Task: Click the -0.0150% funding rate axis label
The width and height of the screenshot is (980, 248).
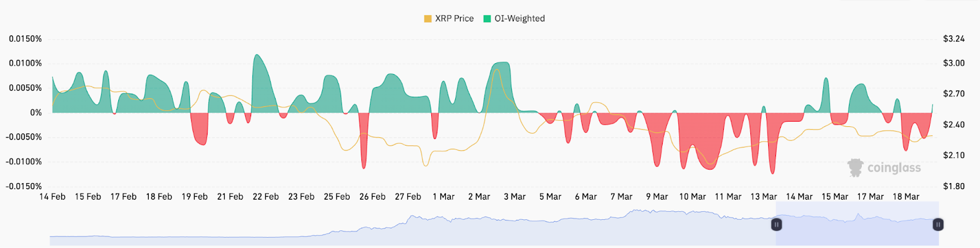Action: (x=24, y=186)
